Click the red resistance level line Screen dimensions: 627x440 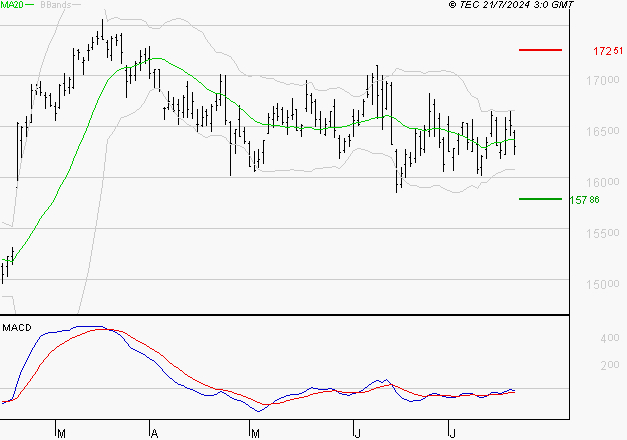point(540,50)
